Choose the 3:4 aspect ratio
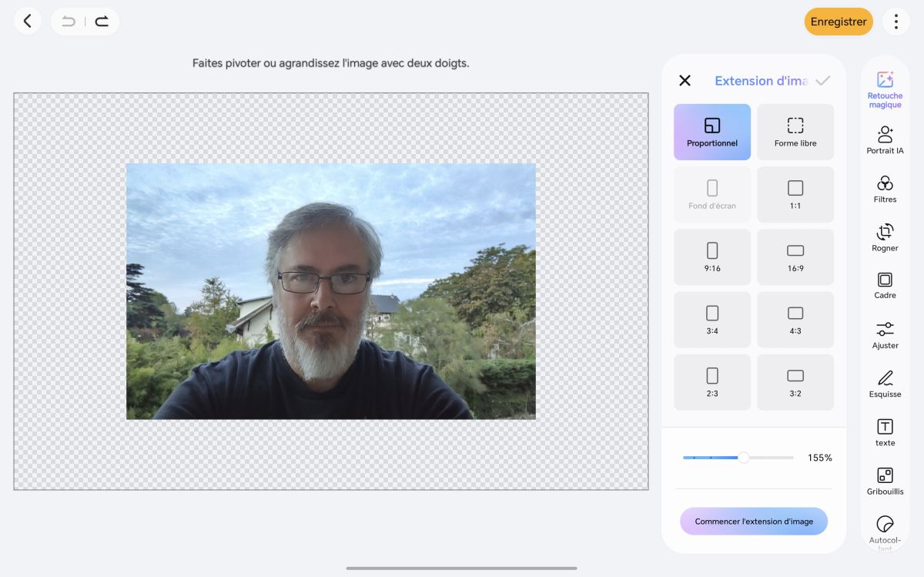 coord(712,320)
